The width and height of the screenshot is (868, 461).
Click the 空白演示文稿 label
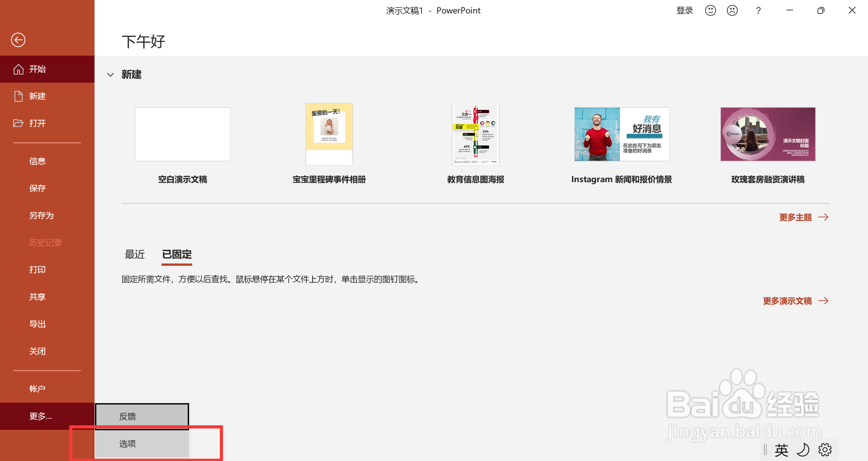click(183, 179)
